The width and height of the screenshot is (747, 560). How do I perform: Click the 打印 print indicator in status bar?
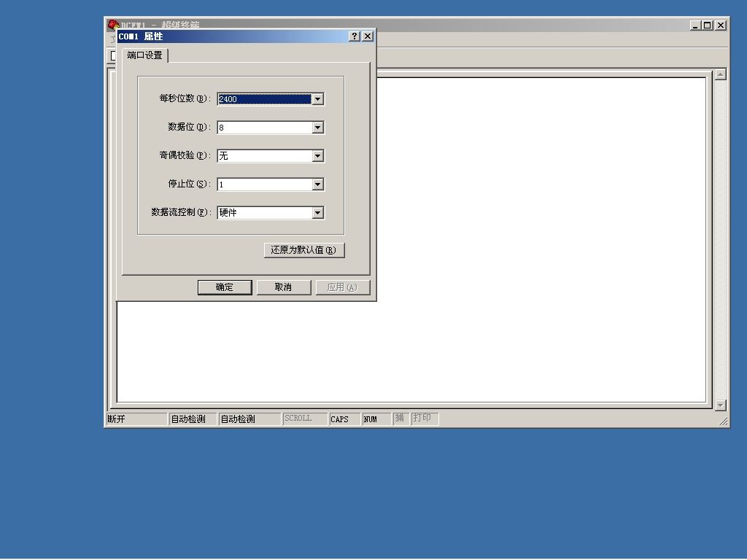425,419
